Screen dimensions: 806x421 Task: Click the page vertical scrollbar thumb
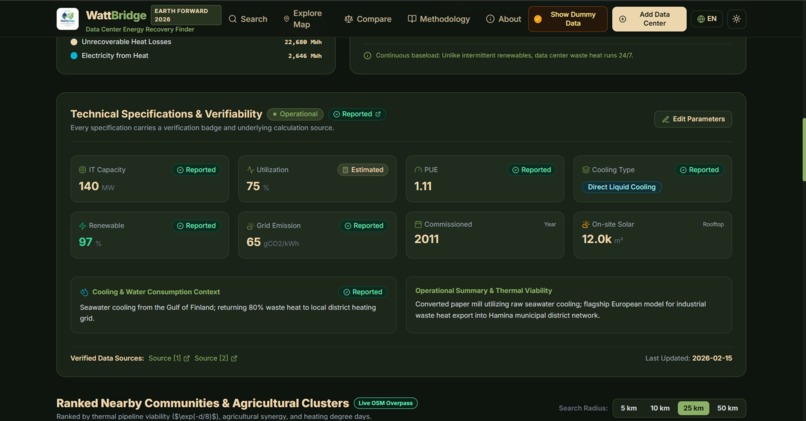tap(803, 150)
